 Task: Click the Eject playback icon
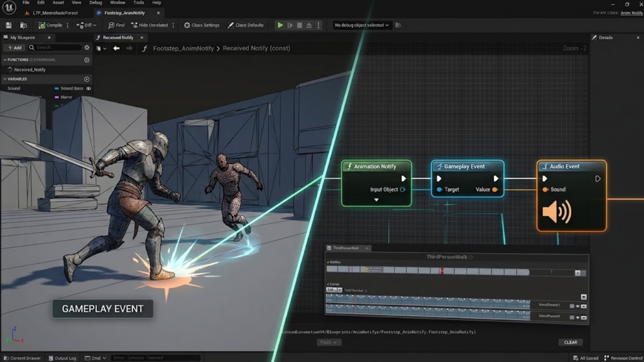pyautogui.click(x=309, y=25)
